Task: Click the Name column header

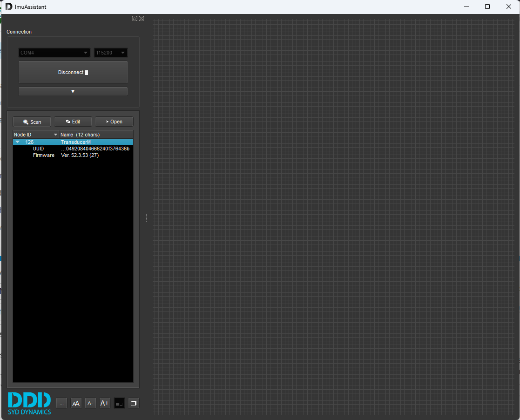Action: [x=96, y=135]
